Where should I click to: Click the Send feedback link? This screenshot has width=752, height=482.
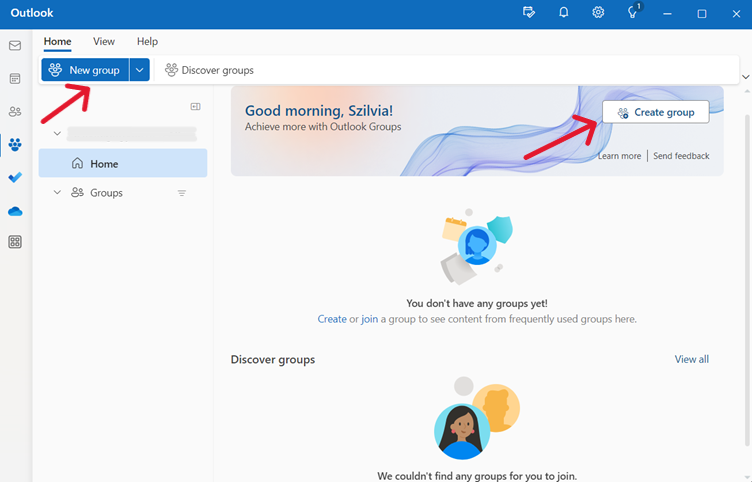pyautogui.click(x=681, y=156)
